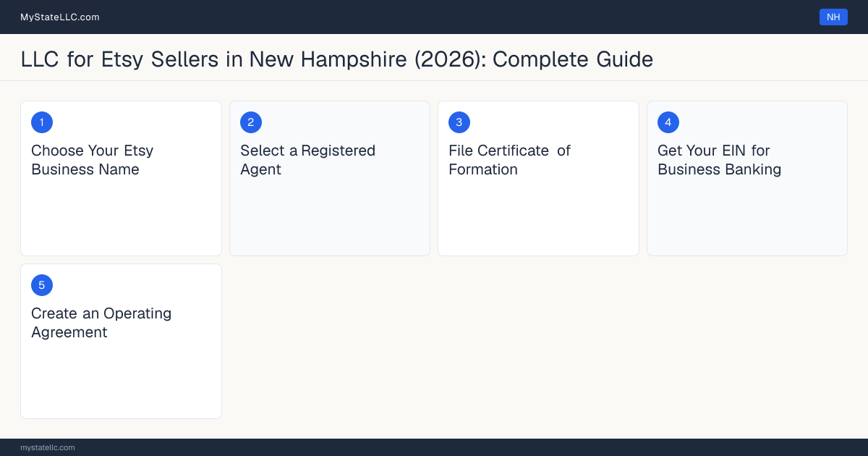Click the MyStateLLC.com header logo text
The height and width of the screenshot is (456, 868).
pos(60,17)
